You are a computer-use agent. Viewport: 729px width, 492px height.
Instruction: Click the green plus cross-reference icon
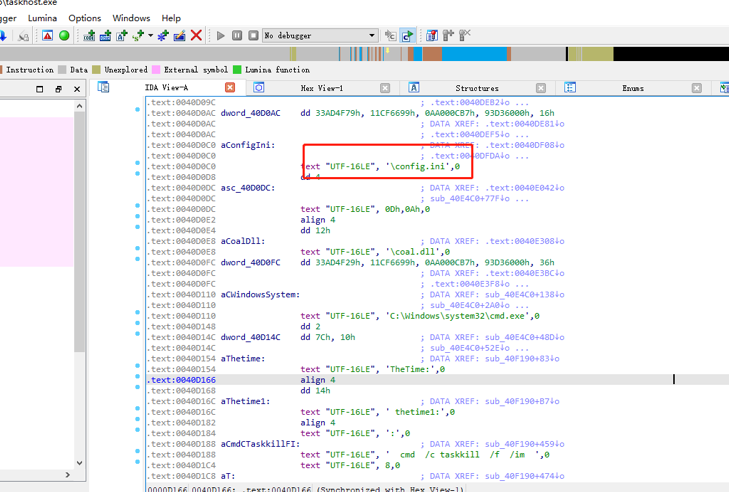tap(138, 35)
